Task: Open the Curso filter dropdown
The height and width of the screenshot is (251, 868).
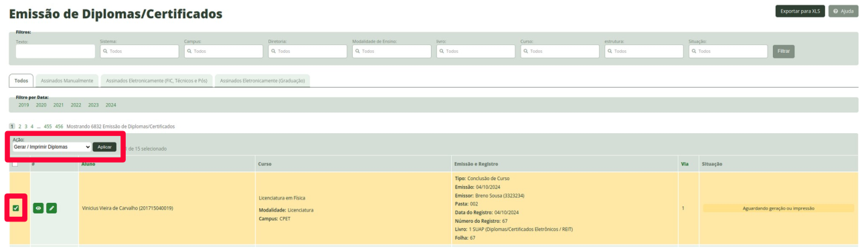Action: click(x=560, y=52)
